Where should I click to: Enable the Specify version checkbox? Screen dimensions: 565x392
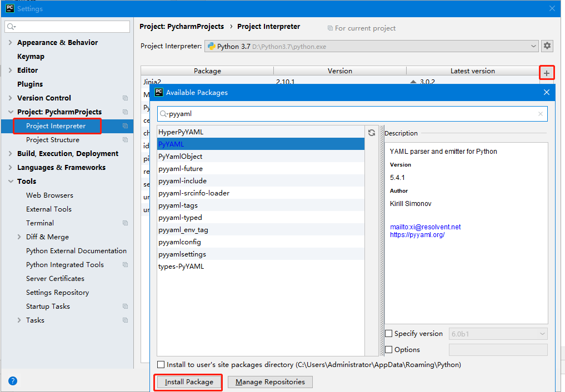[x=389, y=333]
